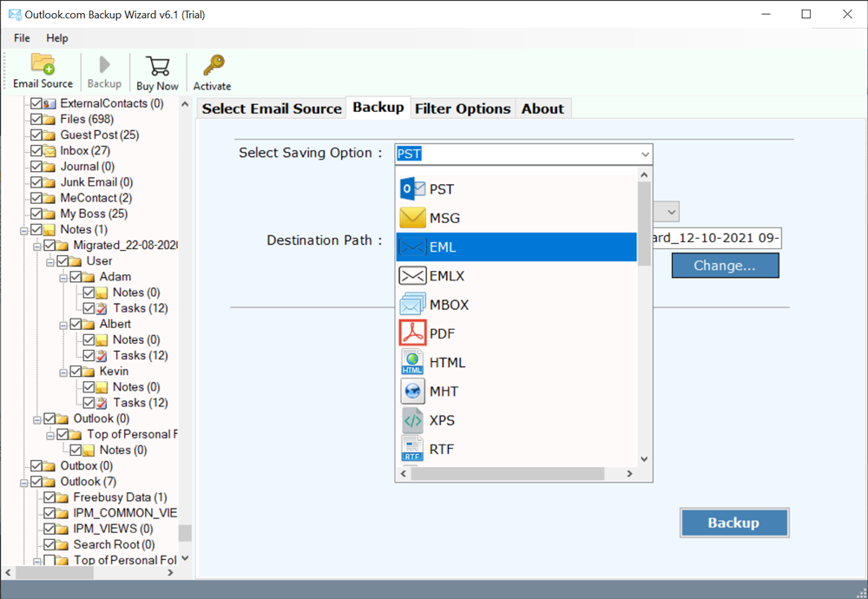The width and height of the screenshot is (868, 599).
Task: Uncheck the Files (698) checkbox
Action: 36,119
